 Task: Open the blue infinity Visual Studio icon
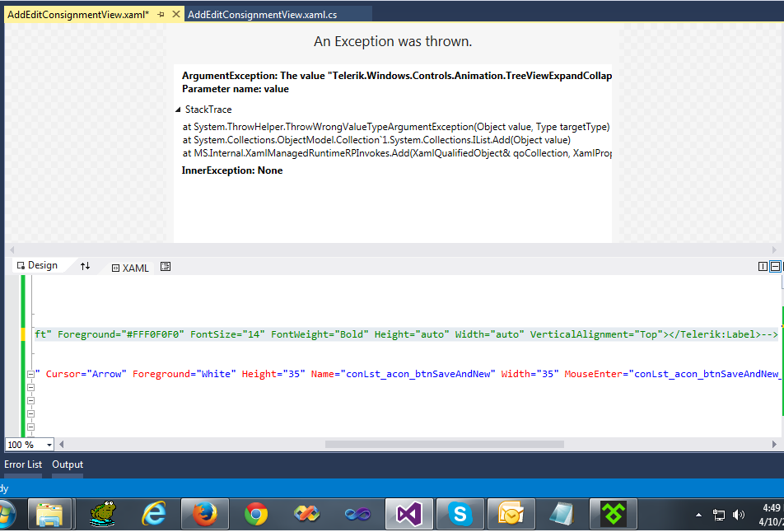tap(358, 514)
